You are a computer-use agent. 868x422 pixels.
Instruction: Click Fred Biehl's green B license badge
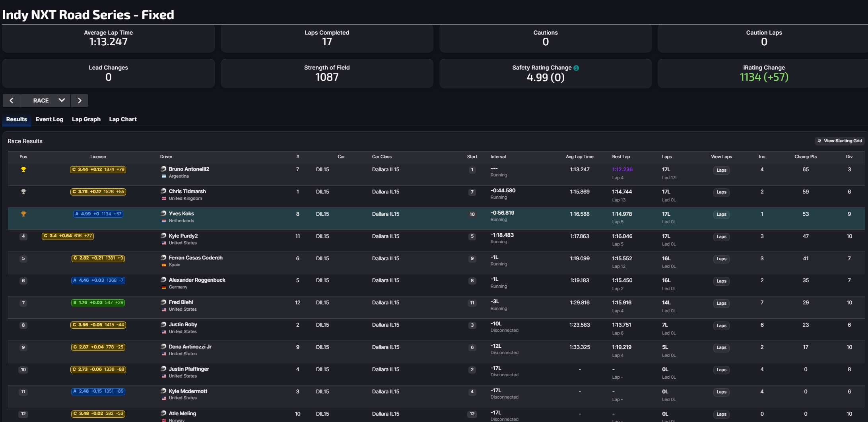98,303
